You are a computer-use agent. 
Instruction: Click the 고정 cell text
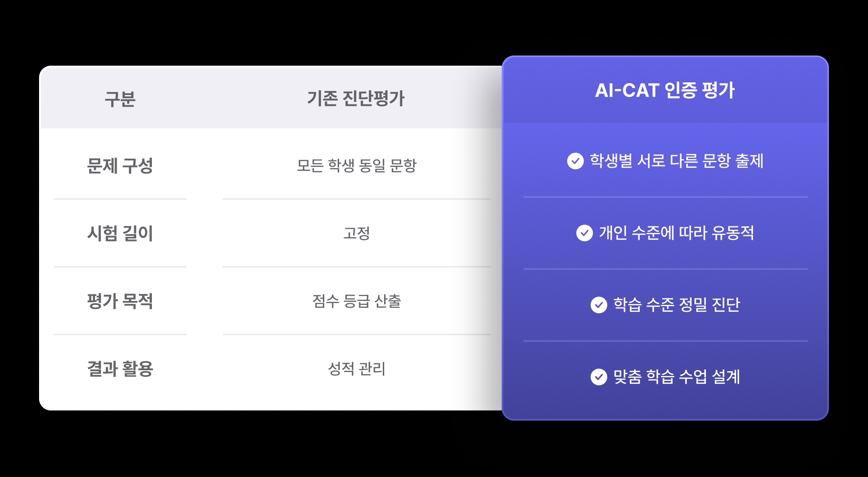tap(356, 233)
